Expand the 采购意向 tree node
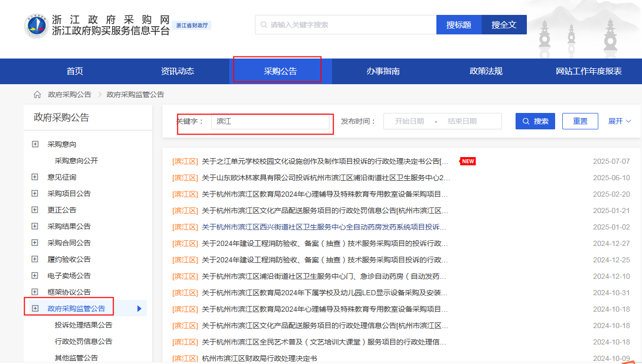 coord(35,144)
